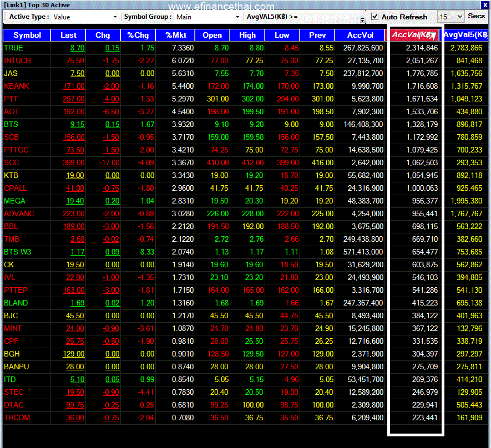Viewport: 491px width, 448px height.
Task: Select the INTUCH symbol
Action: 17,60
